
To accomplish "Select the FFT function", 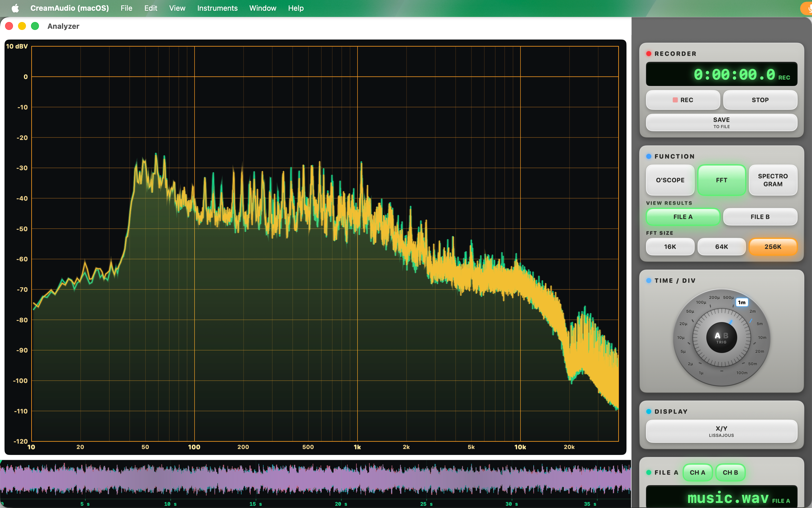I will (721, 180).
